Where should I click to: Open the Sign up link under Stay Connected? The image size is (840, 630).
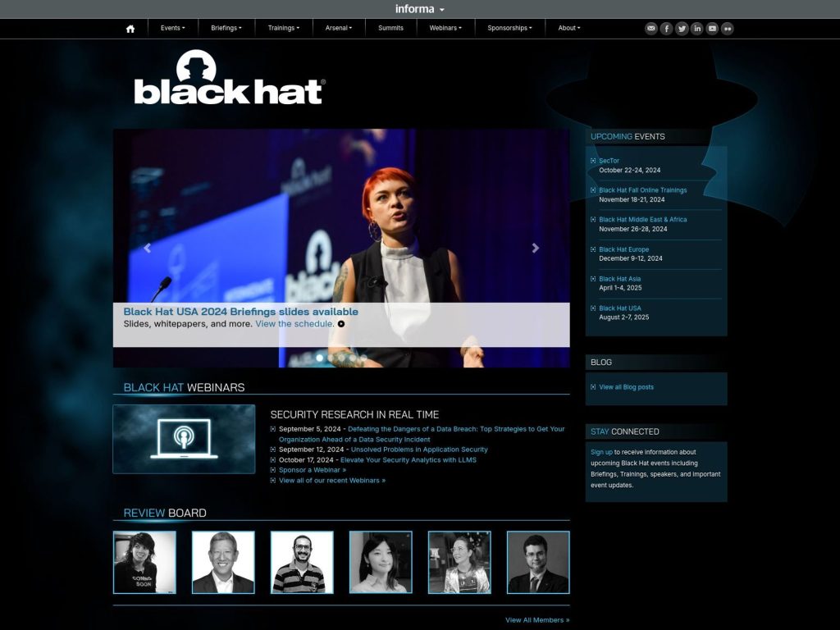pyautogui.click(x=601, y=451)
